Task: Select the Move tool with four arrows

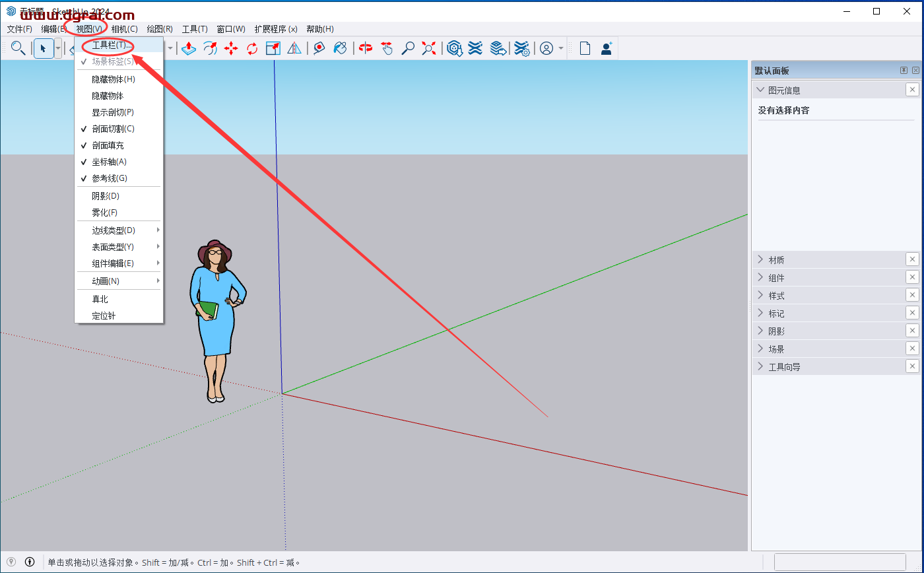Action: (231, 48)
